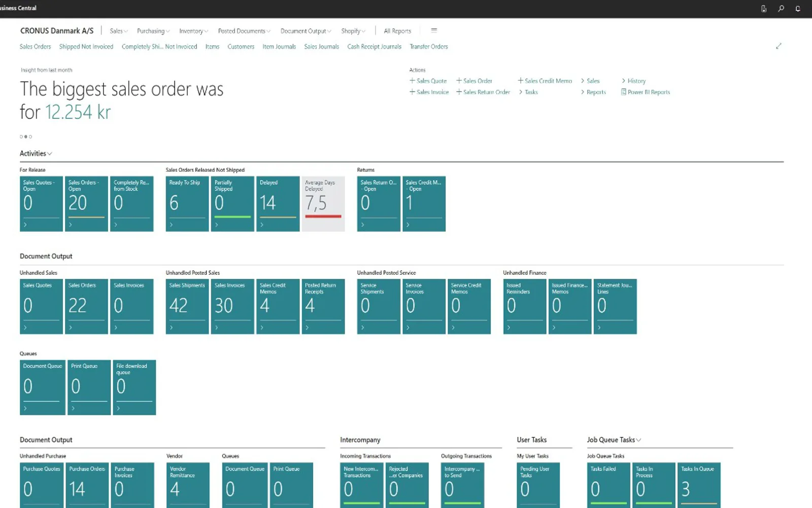Image resolution: width=812 pixels, height=508 pixels.
Task: Click arrow on File download queue tile
Action: [119, 408]
